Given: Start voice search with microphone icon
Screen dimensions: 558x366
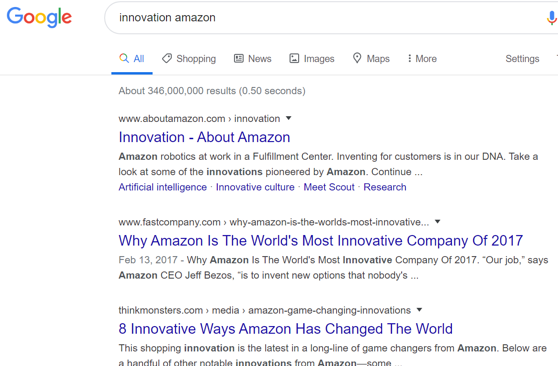Looking at the screenshot, I should tap(552, 17).
